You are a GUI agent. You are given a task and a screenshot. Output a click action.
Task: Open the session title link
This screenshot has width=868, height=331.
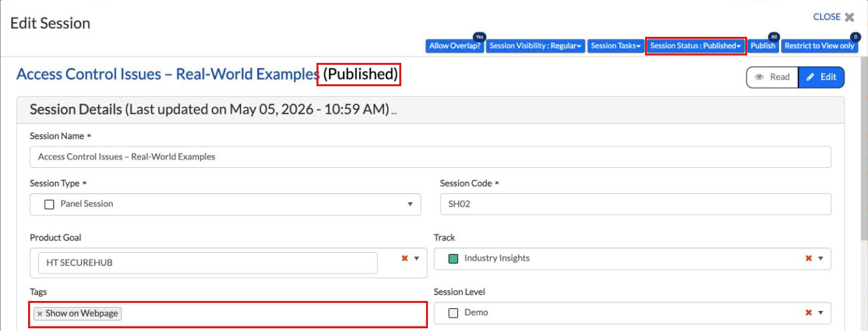[x=167, y=74]
